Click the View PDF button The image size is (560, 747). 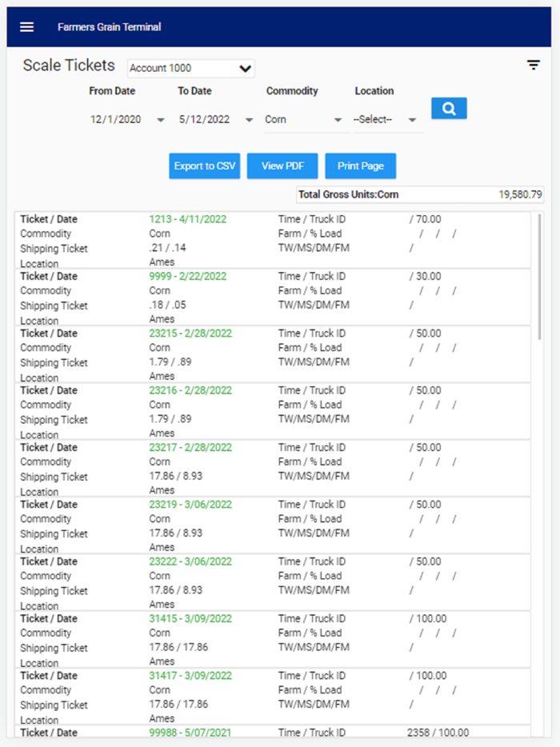(282, 166)
